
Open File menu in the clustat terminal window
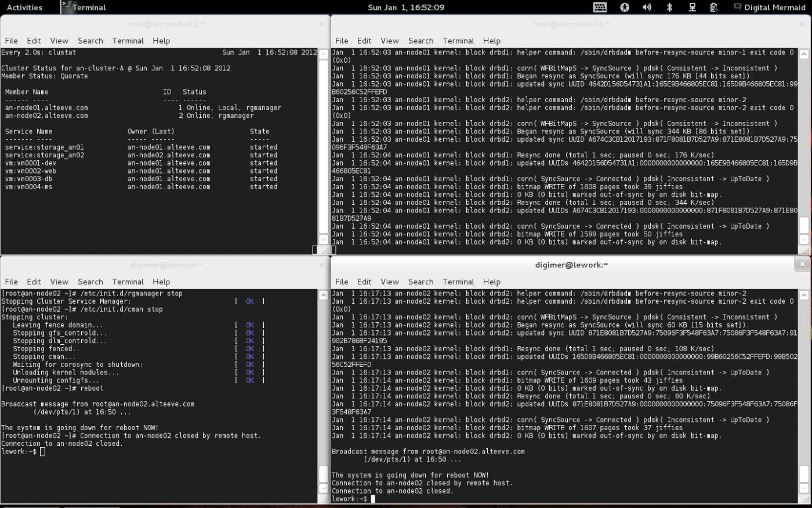pyautogui.click(x=12, y=41)
